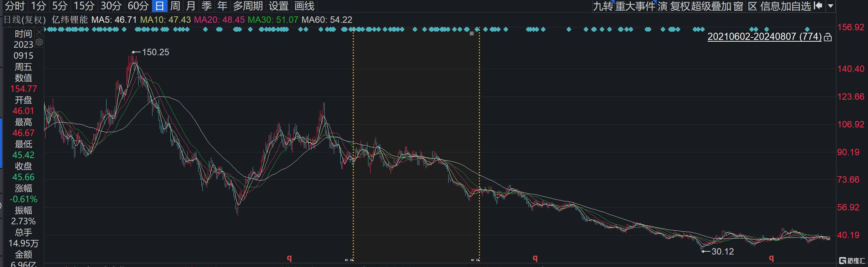868x267 pixels.
Task: Click the 156.92 price axis label
Action: tap(851, 27)
